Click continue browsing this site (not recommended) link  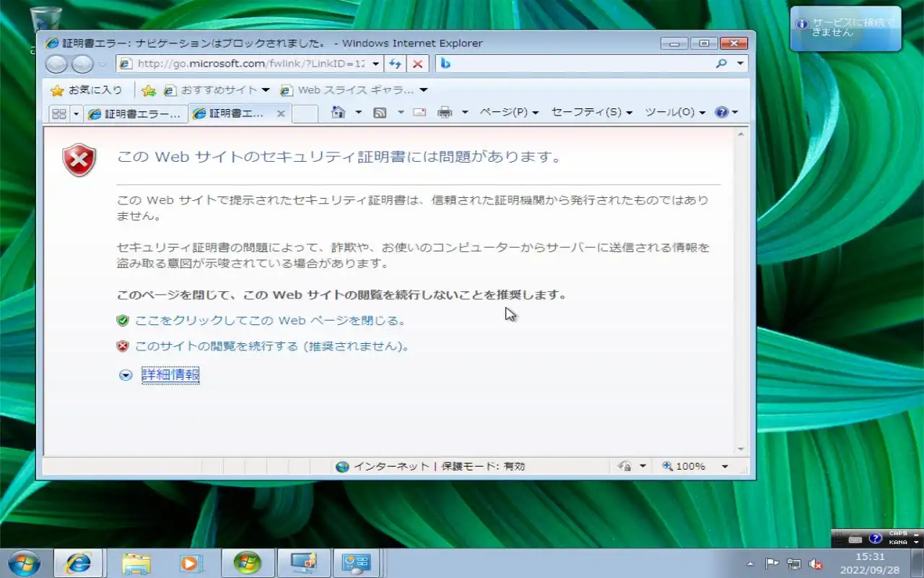(x=272, y=345)
